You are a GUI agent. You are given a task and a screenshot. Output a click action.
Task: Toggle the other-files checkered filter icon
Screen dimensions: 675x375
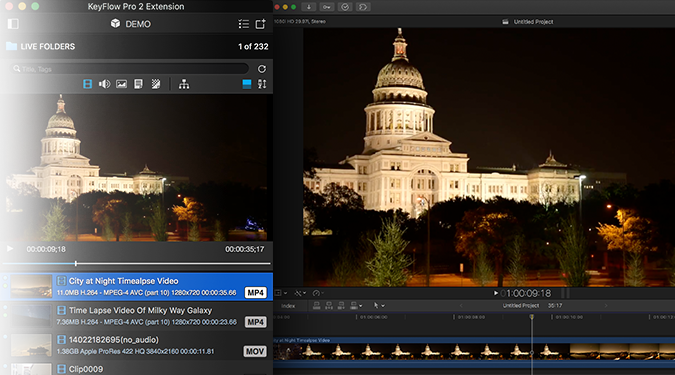156,84
